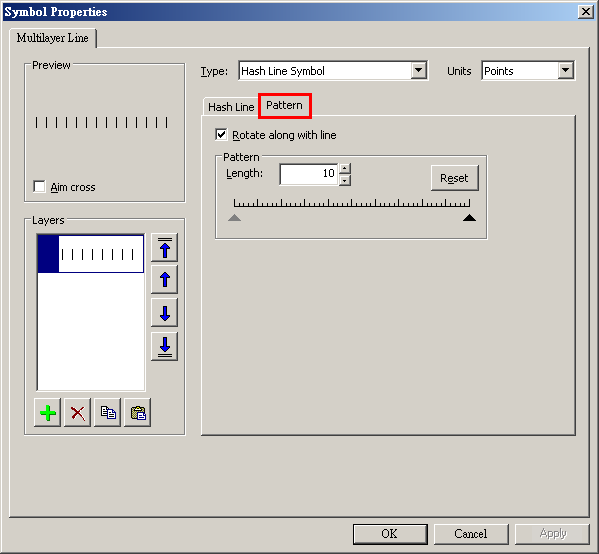Switch to the Hash Line tab
This screenshot has width=599, height=554.
click(231, 107)
